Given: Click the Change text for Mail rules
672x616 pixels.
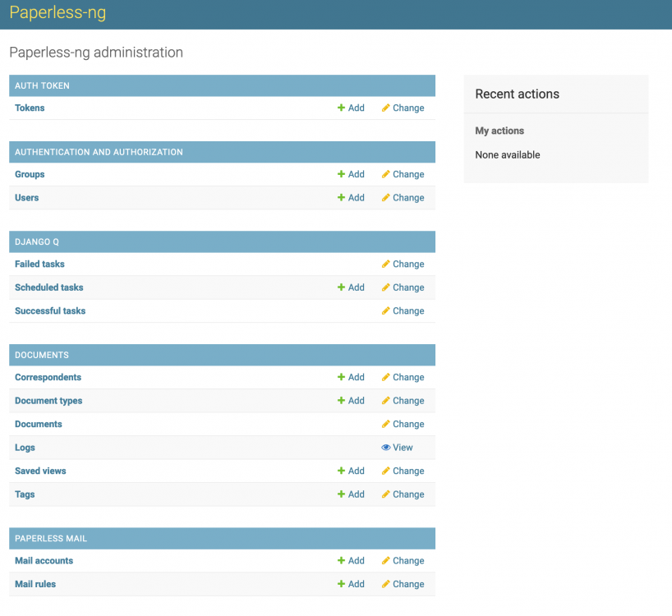Looking at the screenshot, I should pyautogui.click(x=408, y=584).
